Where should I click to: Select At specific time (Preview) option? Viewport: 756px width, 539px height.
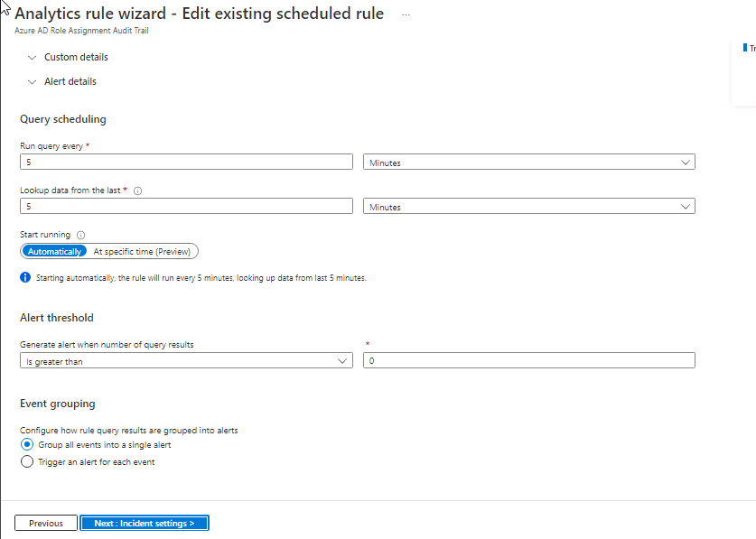142,251
